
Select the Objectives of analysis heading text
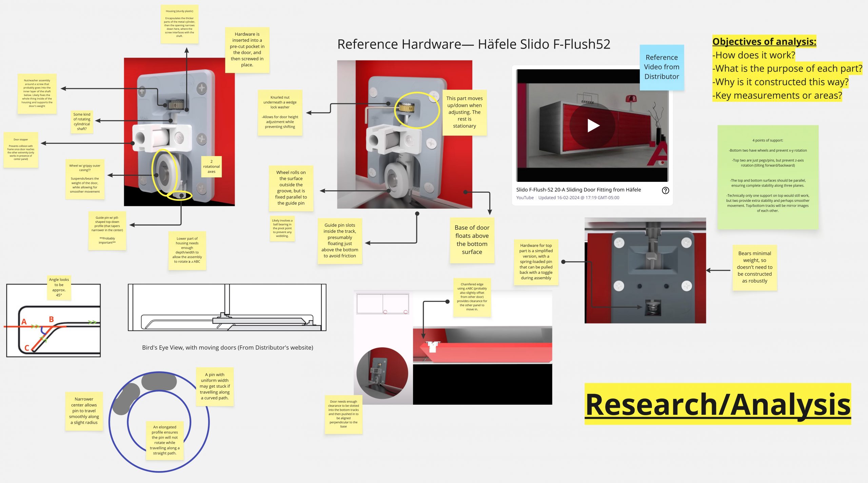(x=764, y=42)
